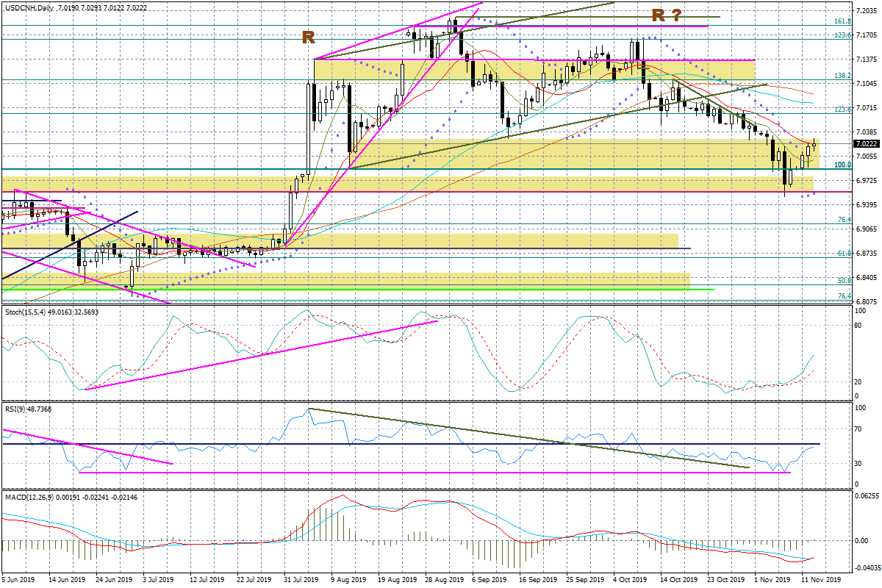Viewport: 882px width, 588px height.
Task: Click the 25 Sep 2019 date label
Action: [584, 581]
